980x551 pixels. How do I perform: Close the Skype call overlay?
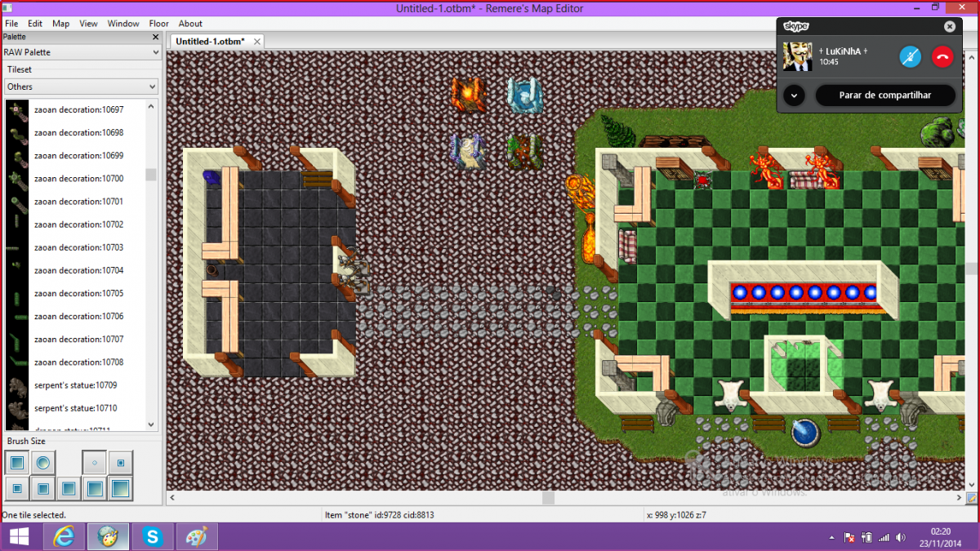click(949, 26)
